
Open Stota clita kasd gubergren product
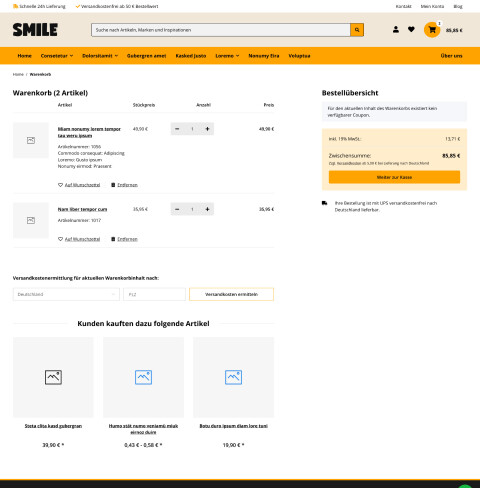coord(53,426)
